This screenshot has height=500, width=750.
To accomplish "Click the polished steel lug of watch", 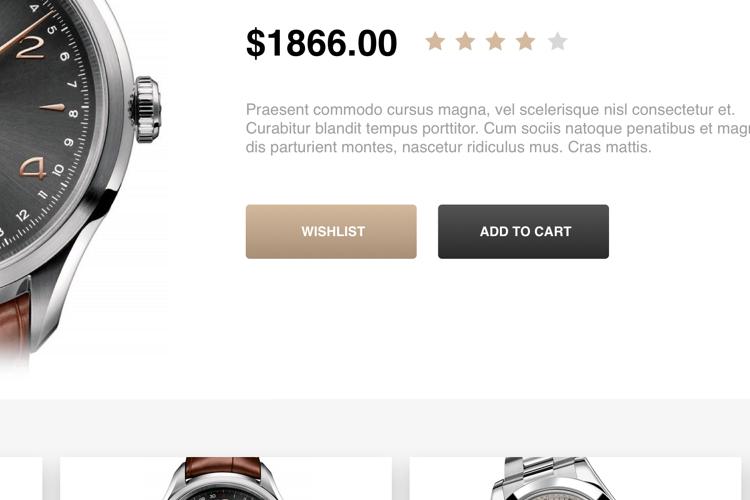I will [x=72, y=268].
